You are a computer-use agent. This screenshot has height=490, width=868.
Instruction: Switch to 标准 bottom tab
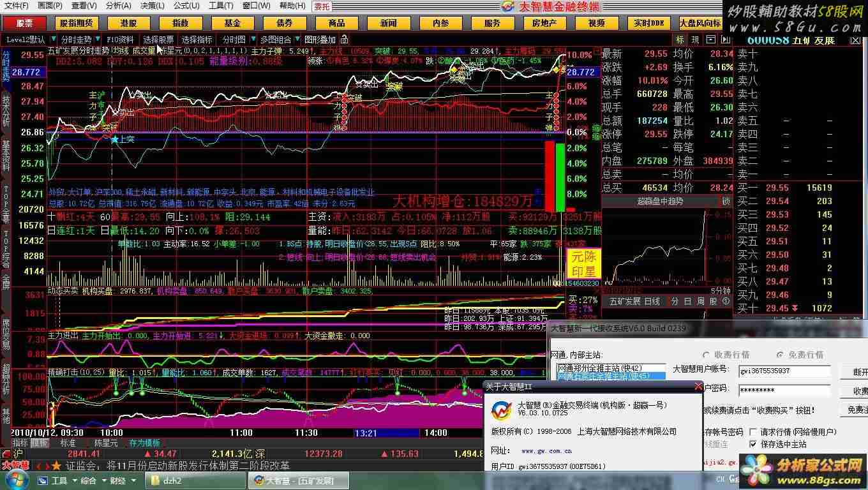pyautogui.click(x=68, y=443)
